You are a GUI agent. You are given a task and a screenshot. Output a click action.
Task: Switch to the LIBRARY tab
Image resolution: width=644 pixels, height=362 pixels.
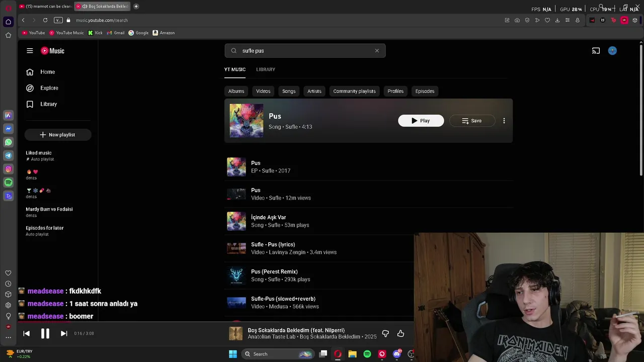coord(266,69)
